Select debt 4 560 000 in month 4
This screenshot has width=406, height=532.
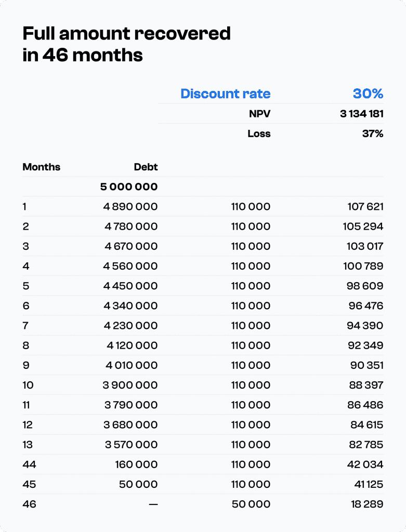(130, 266)
